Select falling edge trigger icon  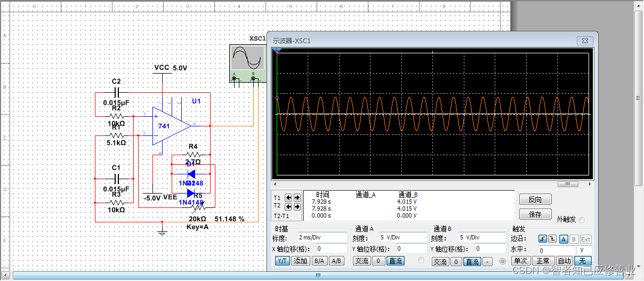coord(552,239)
